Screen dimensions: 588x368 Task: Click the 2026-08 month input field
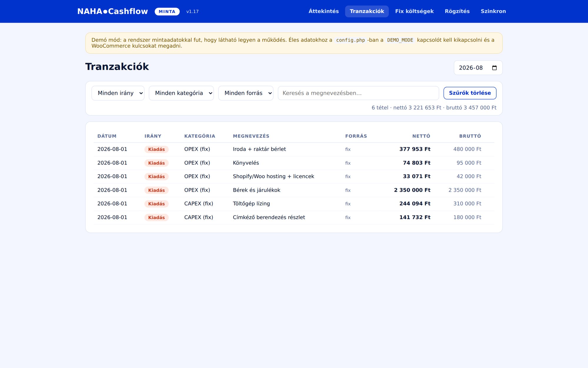click(x=478, y=68)
